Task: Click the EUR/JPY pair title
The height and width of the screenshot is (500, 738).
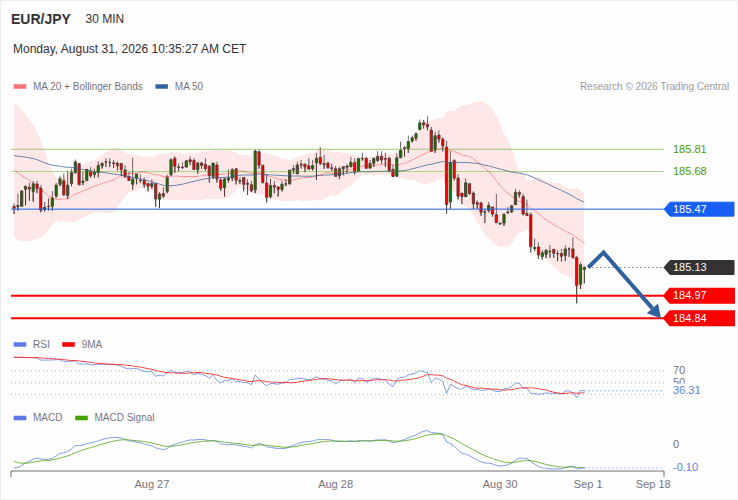Action: (x=41, y=19)
